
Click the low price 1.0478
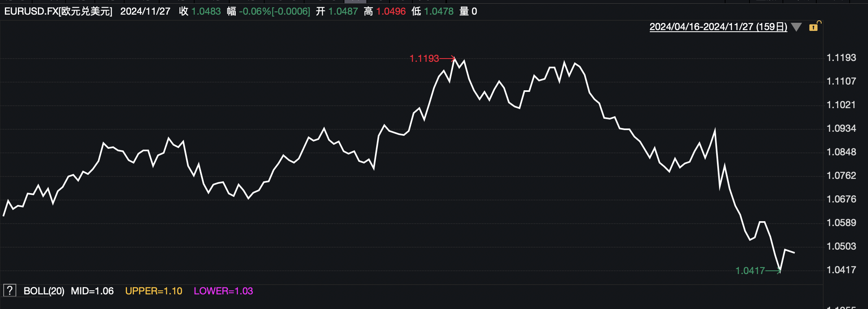439,11
